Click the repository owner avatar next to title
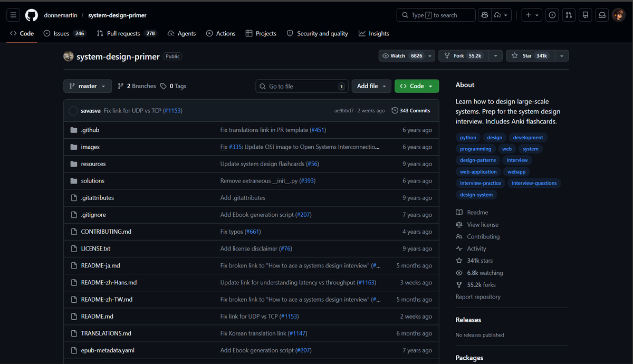 pyautogui.click(x=69, y=56)
